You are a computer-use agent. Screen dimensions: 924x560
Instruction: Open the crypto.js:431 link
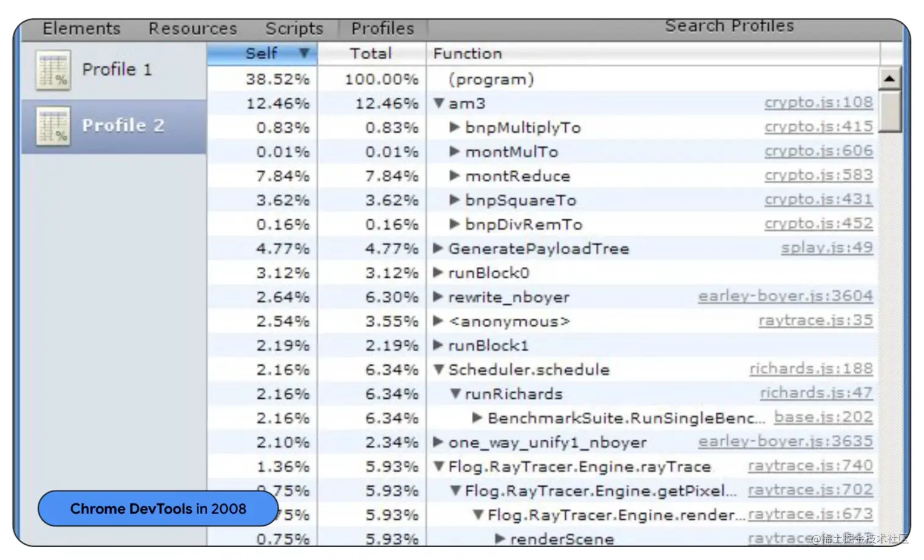[818, 200]
